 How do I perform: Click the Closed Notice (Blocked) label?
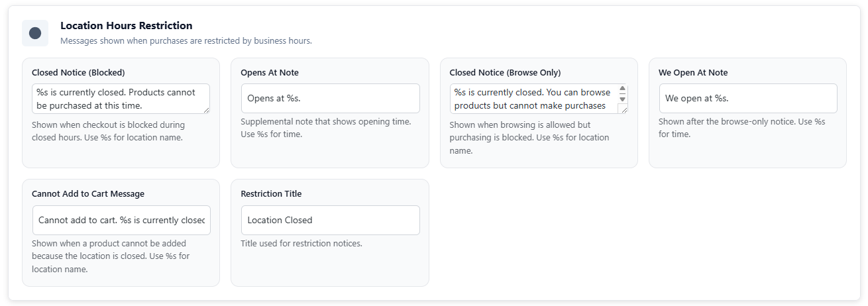coord(78,73)
